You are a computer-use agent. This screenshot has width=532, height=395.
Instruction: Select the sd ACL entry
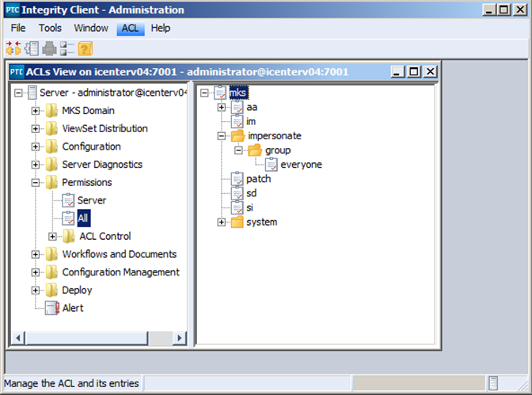[x=251, y=193]
